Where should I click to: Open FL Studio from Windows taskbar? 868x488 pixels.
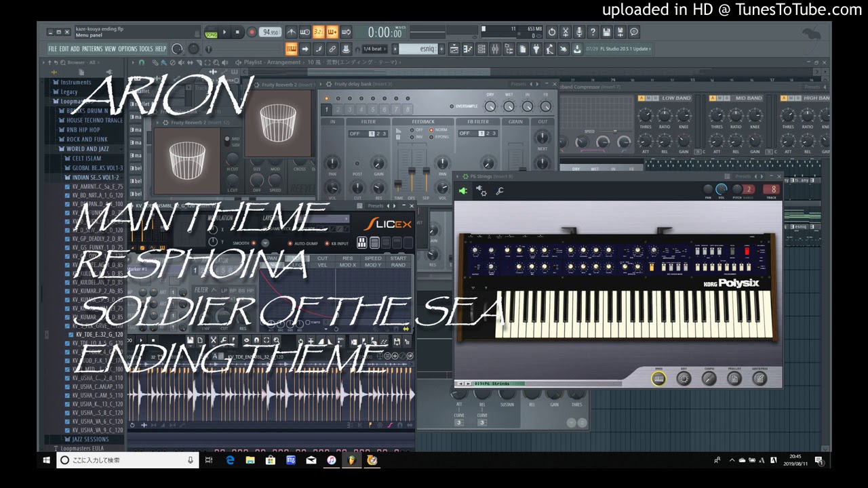[351, 460]
